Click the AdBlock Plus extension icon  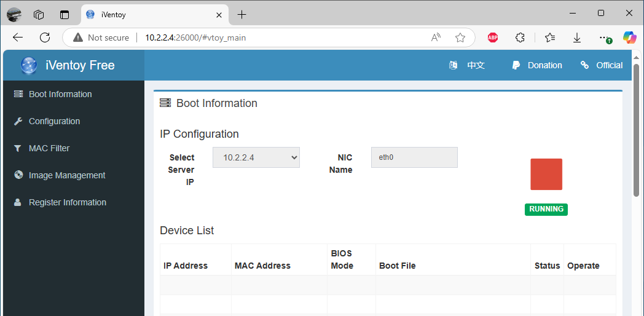click(x=493, y=38)
